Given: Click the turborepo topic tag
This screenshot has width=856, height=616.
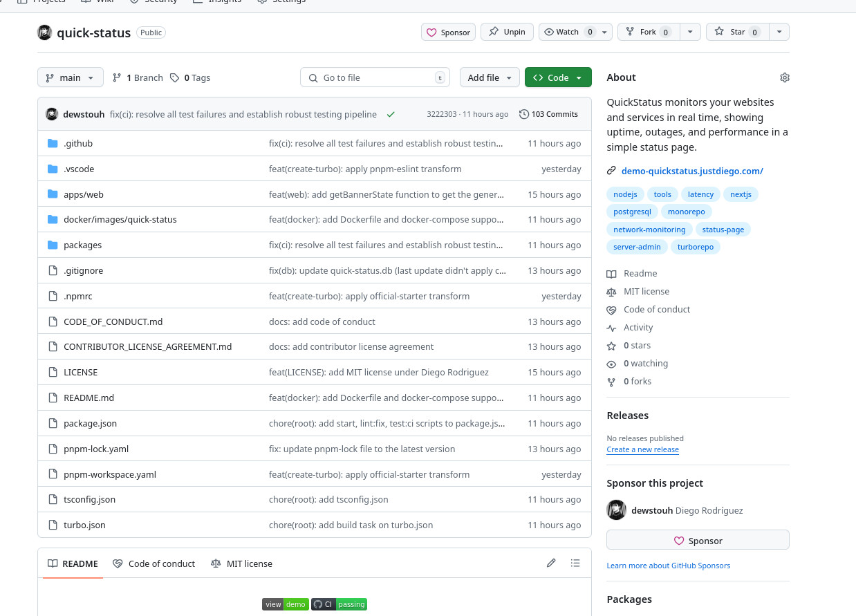Looking at the screenshot, I should pyautogui.click(x=696, y=247).
